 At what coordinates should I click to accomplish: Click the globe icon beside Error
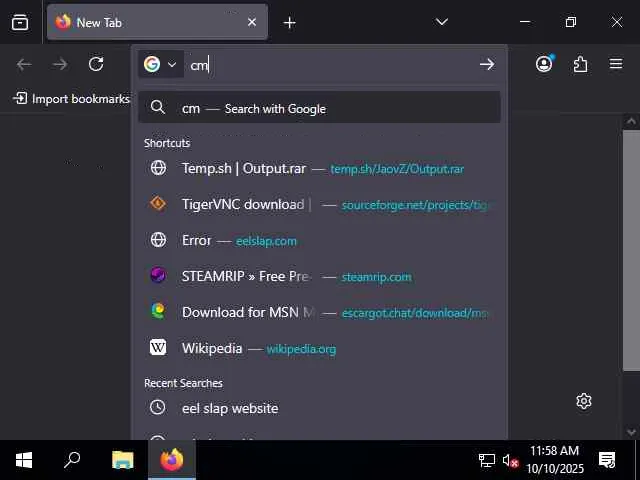pos(158,240)
